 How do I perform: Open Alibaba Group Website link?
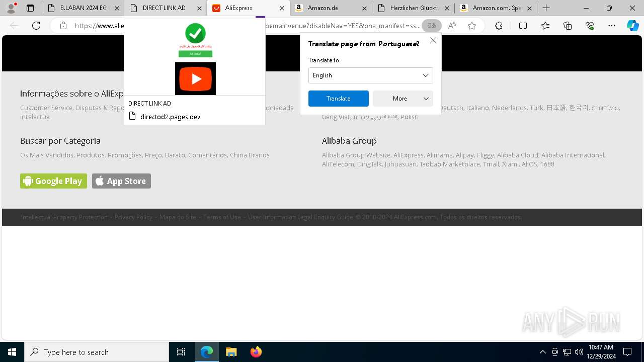(x=356, y=155)
